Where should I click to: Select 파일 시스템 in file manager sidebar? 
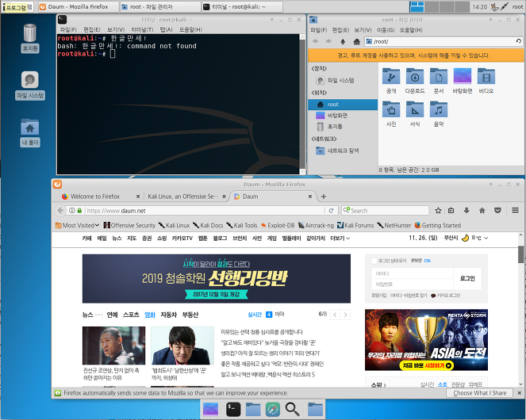coord(343,81)
